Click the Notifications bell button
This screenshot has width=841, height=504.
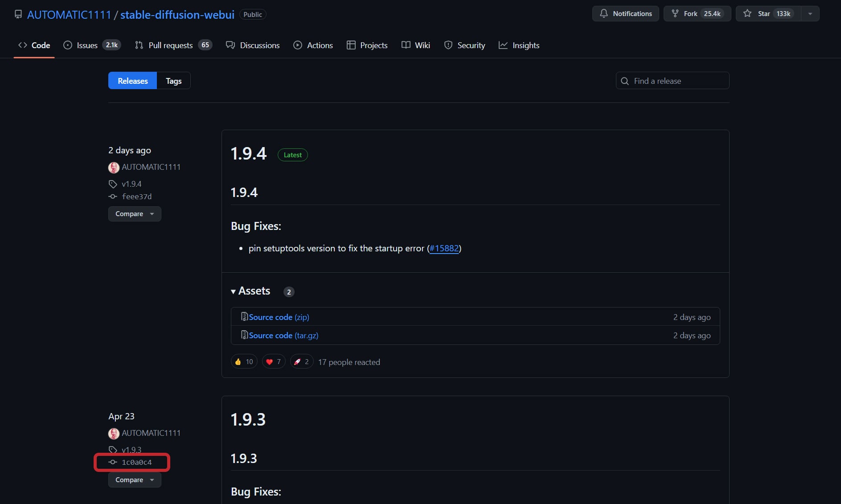(625, 14)
